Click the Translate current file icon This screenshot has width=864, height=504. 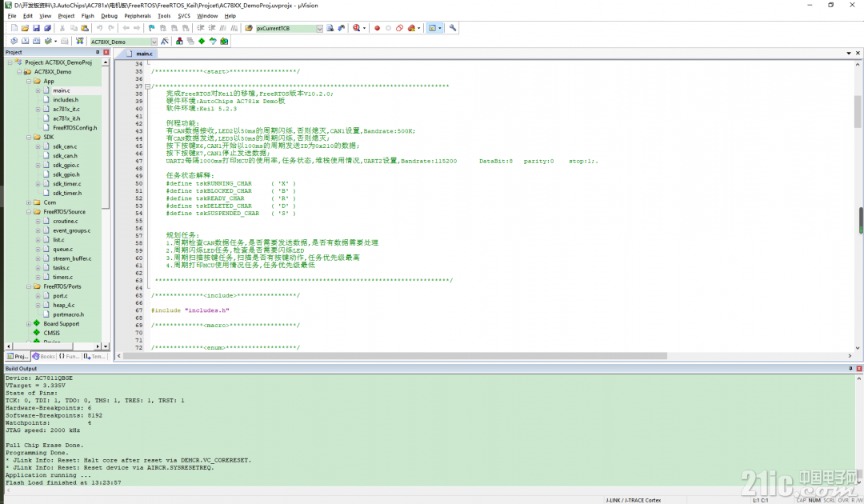click(x=14, y=42)
